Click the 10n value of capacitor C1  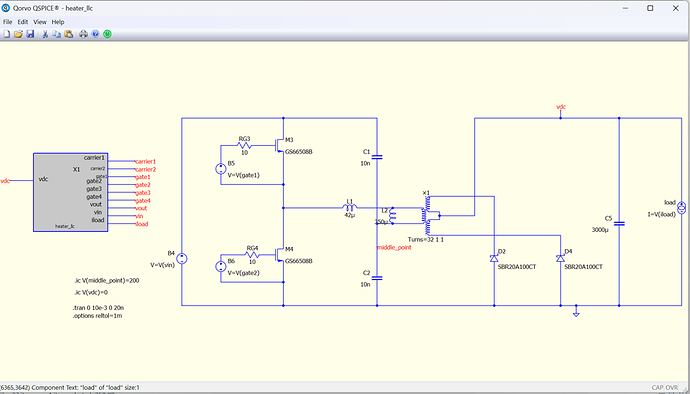[x=365, y=163]
